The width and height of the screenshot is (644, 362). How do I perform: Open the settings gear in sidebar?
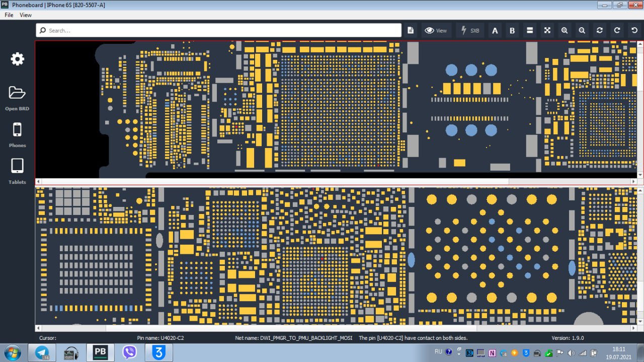coord(17,59)
